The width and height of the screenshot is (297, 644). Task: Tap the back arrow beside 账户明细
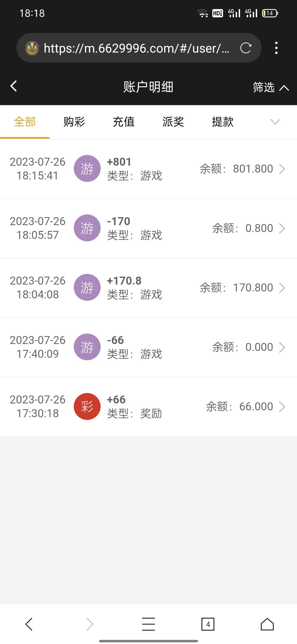(x=14, y=86)
